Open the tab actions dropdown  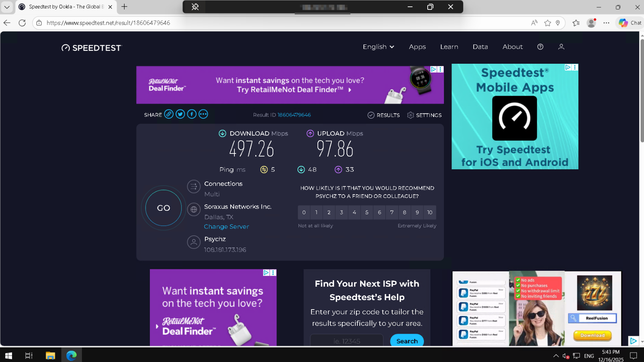click(7, 7)
